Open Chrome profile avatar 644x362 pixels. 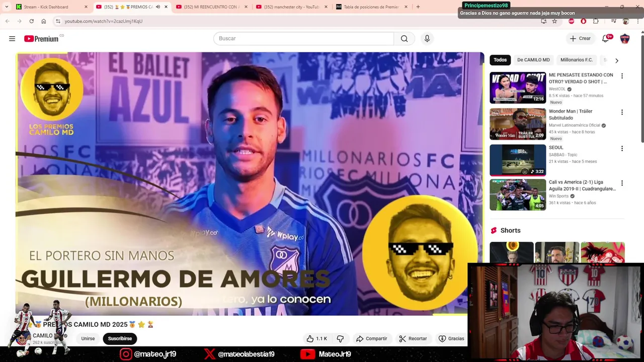pos(626,21)
